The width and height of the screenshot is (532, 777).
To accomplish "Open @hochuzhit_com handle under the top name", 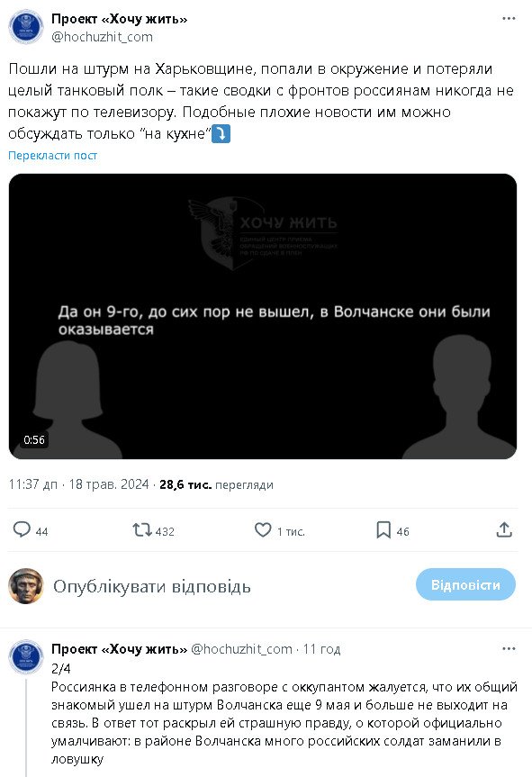I will coord(102,37).
